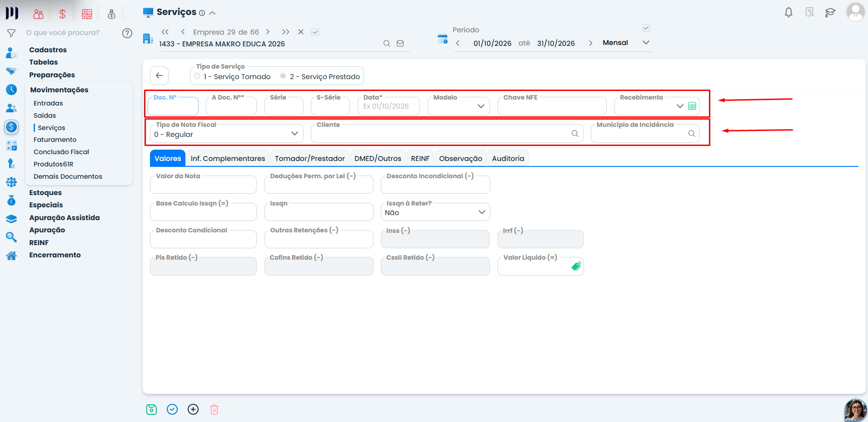Add new record with plus icon
The width and height of the screenshot is (868, 422).
(x=193, y=409)
